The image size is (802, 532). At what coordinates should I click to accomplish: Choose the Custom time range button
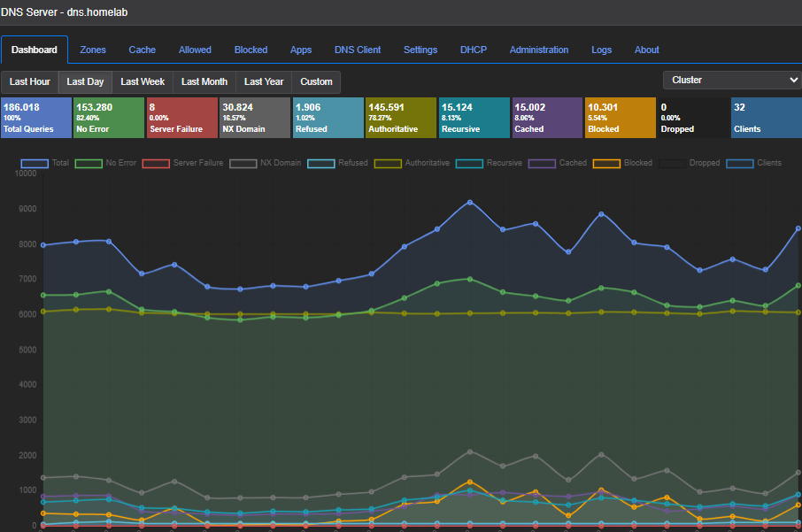tap(316, 81)
